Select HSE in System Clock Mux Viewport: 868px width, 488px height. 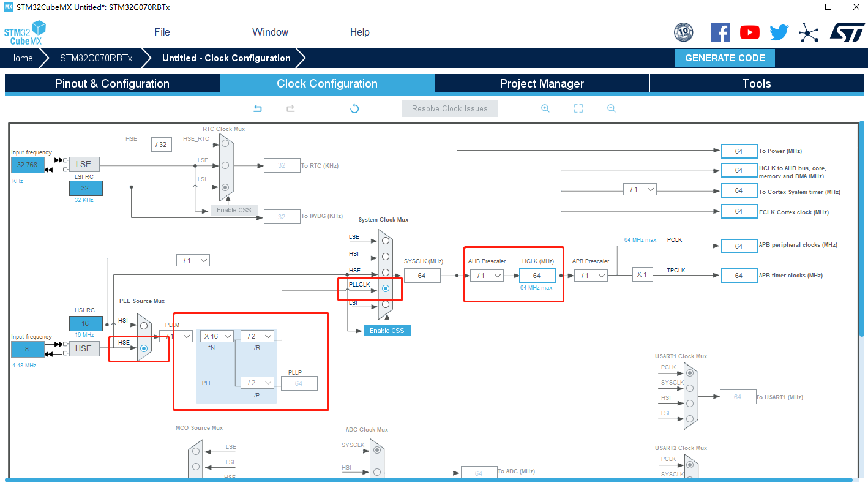pyautogui.click(x=385, y=272)
